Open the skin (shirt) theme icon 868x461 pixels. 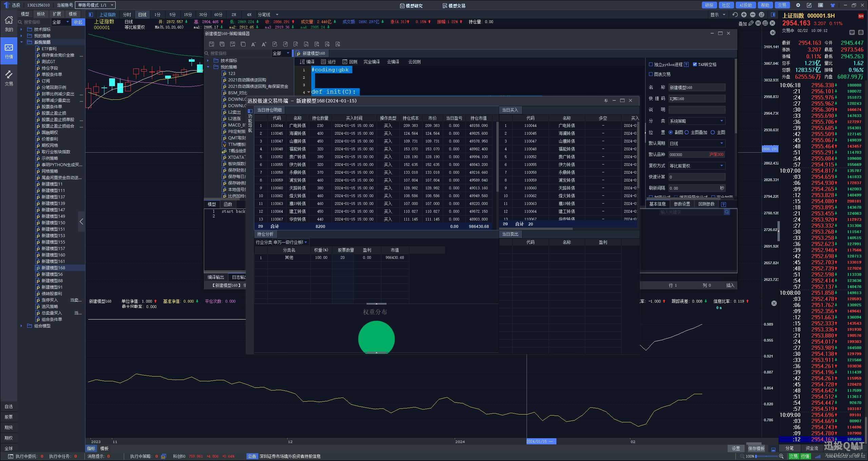[x=833, y=5]
